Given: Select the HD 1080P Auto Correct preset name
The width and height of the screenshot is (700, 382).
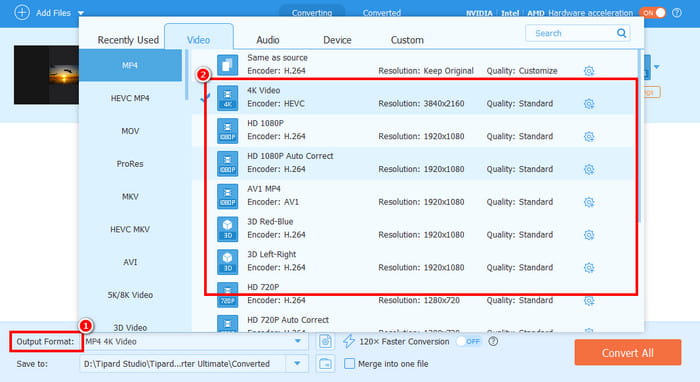Looking at the screenshot, I should 290,156.
